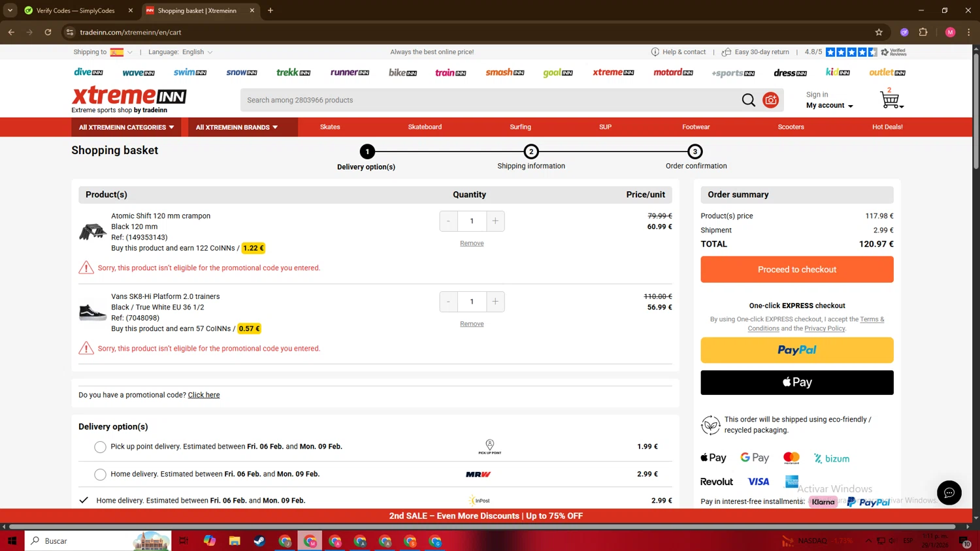980x551 pixels.
Task: Open the waveinn store logo
Action: [x=139, y=72]
